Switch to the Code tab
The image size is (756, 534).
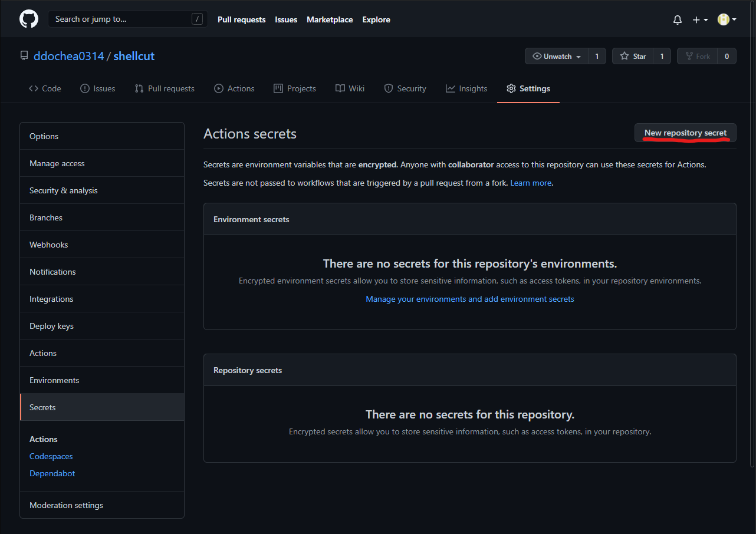click(45, 88)
